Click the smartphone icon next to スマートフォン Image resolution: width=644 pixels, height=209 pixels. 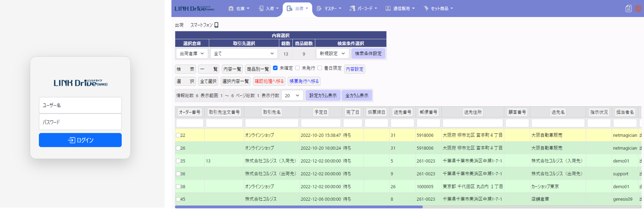(216, 25)
